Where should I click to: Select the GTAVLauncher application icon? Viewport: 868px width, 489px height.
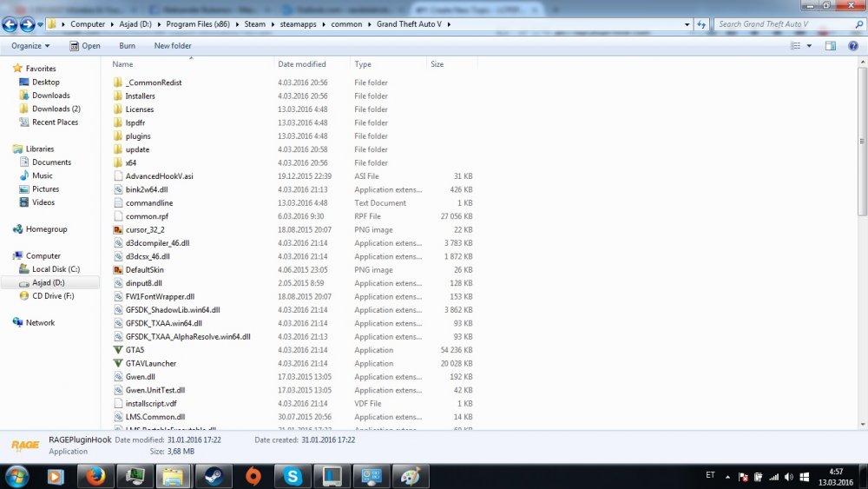pyautogui.click(x=118, y=363)
